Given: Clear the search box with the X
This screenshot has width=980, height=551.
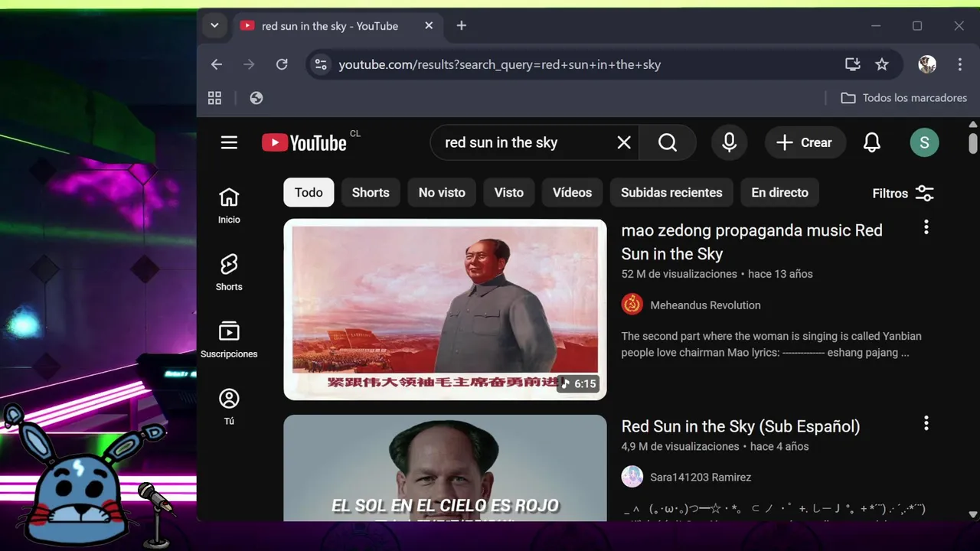Looking at the screenshot, I should (624, 142).
